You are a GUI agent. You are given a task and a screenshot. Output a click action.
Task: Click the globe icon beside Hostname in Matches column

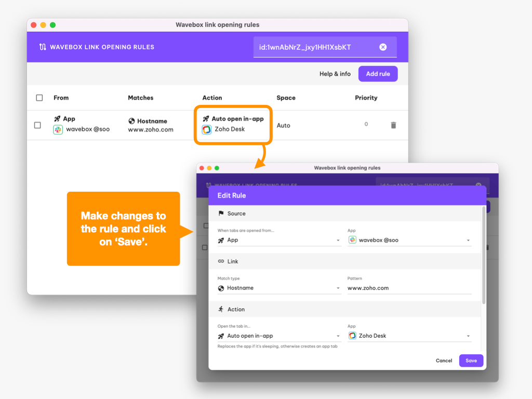coord(131,121)
